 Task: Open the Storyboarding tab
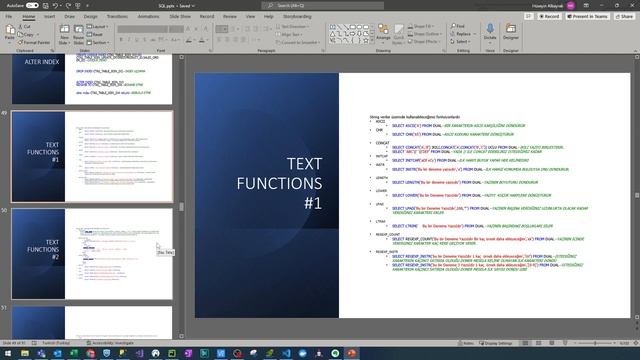coord(297,16)
